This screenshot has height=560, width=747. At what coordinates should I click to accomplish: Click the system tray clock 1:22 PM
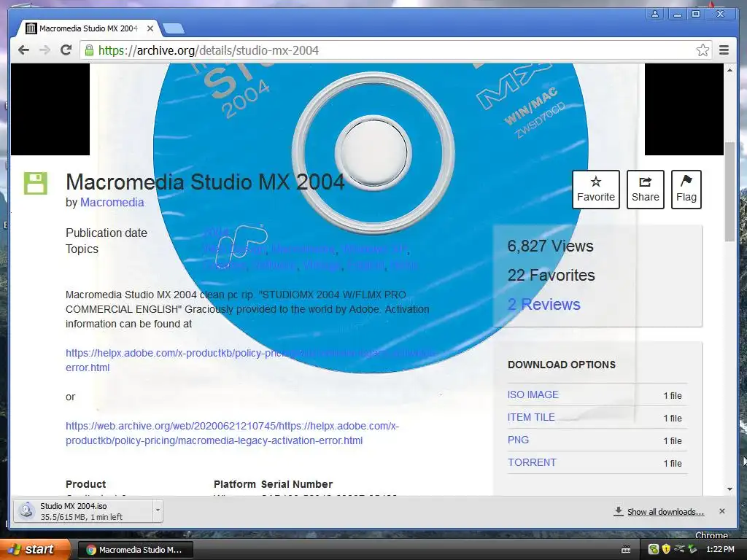click(x=720, y=550)
